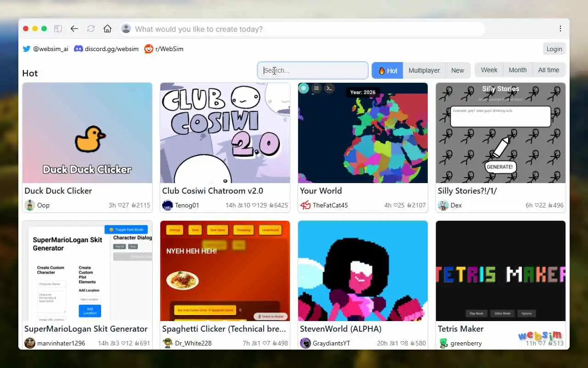The image size is (588, 368).
Task: Click the Silly Stories?!/1/ title
Action: pyautogui.click(x=467, y=190)
